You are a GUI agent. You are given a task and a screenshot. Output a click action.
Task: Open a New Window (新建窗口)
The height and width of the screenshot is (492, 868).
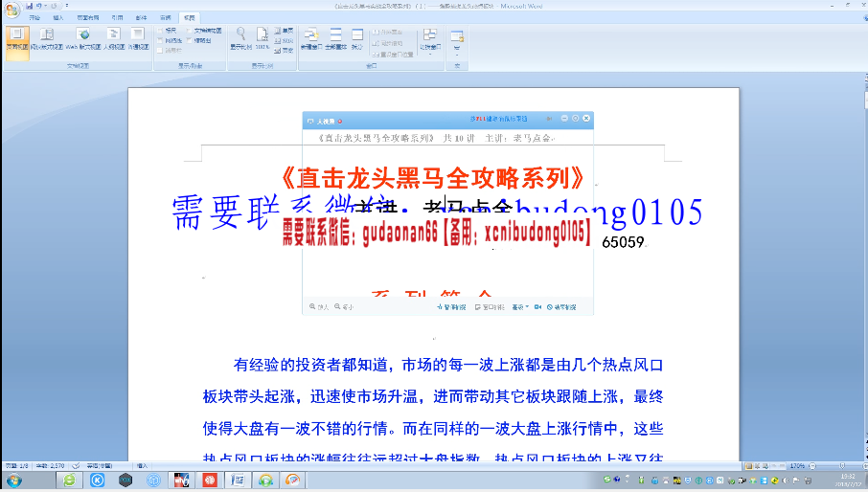(x=311, y=39)
